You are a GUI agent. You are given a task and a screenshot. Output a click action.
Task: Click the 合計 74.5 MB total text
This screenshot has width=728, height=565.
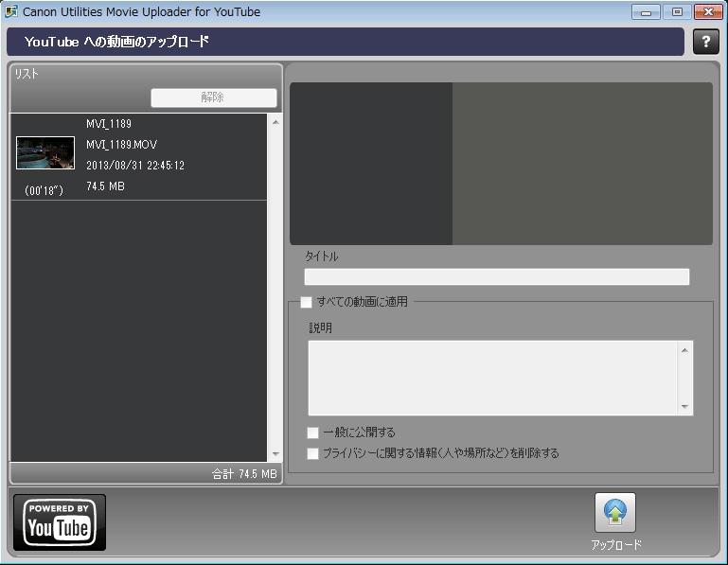click(x=244, y=474)
